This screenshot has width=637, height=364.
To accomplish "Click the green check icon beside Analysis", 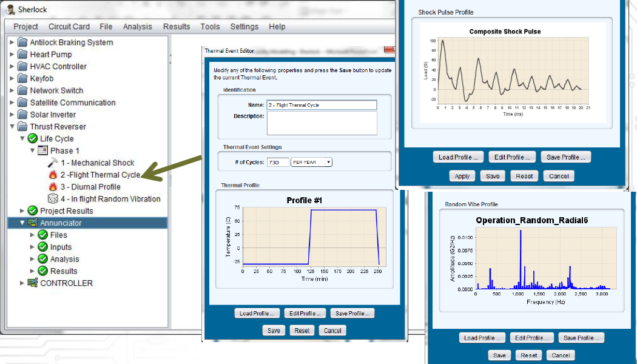I will tap(42, 259).
